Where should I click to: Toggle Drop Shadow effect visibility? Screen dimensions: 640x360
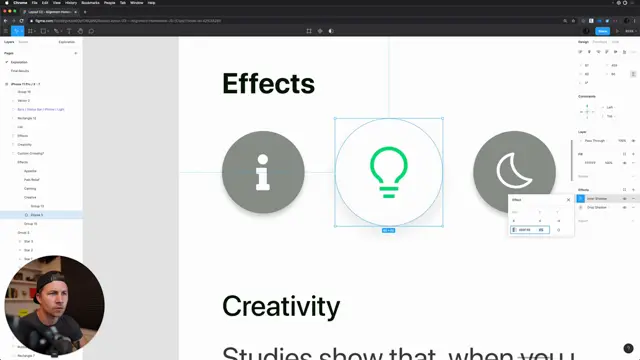coord(624,207)
